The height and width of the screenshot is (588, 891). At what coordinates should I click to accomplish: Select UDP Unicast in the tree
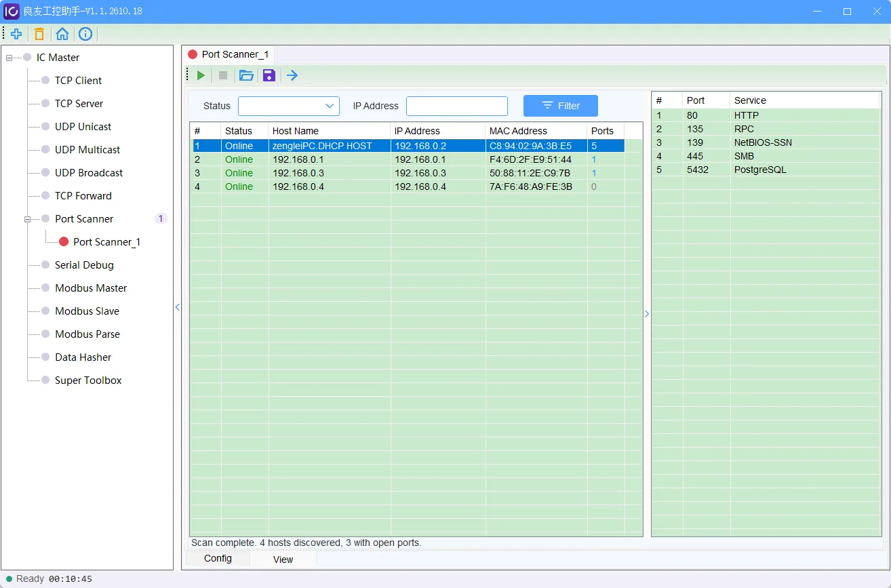click(83, 127)
